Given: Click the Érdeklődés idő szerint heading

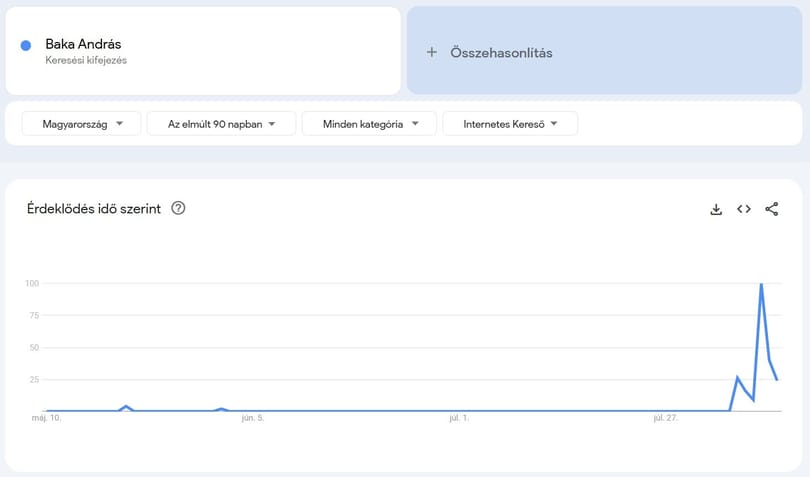Looking at the screenshot, I should (94, 209).
